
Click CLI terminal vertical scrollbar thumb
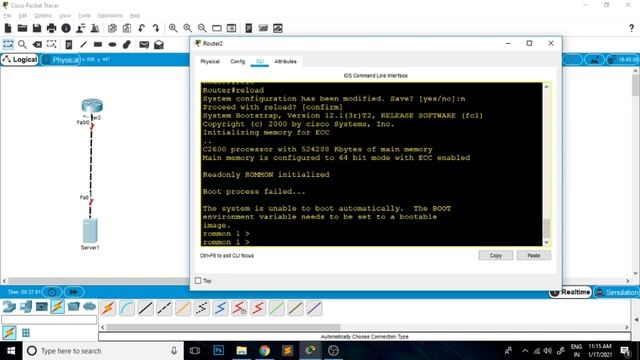click(x=547, y=228)
